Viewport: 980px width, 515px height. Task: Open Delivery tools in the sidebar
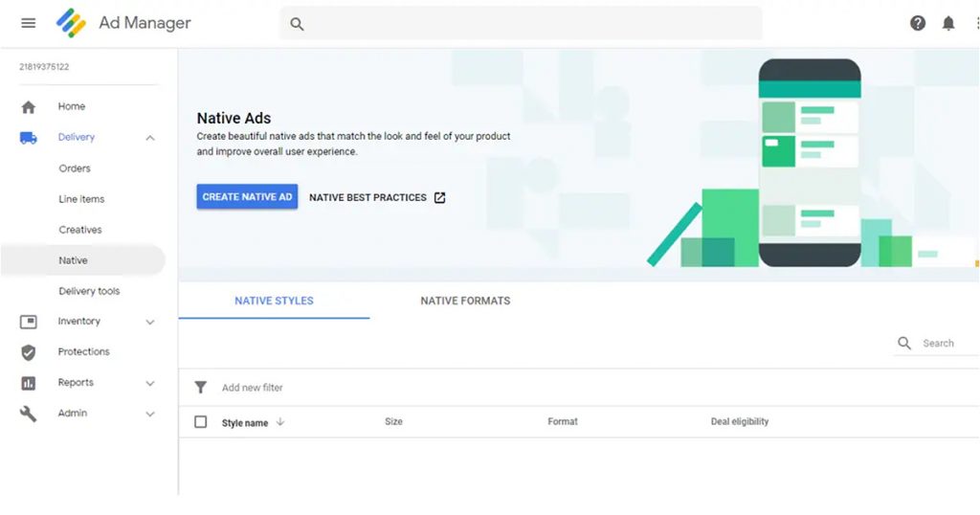pyautogui.click(x=89, y=291)
